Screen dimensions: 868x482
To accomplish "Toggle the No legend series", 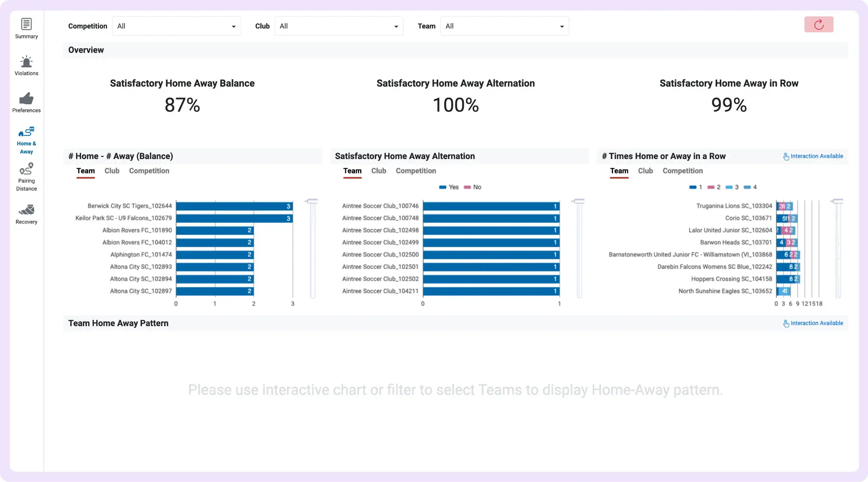I will [473, 187].
